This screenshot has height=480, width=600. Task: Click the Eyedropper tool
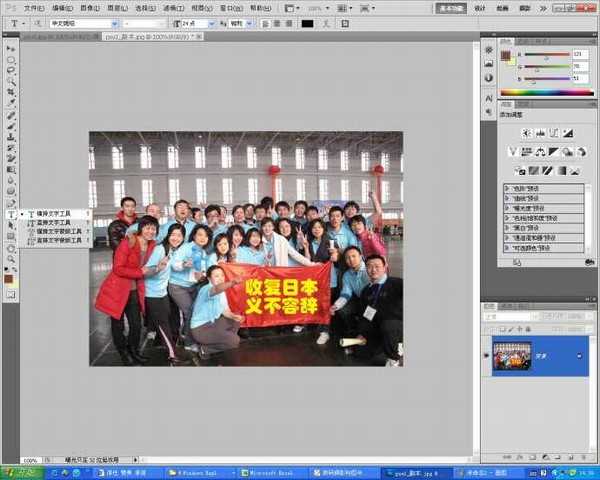coord(12,103)
